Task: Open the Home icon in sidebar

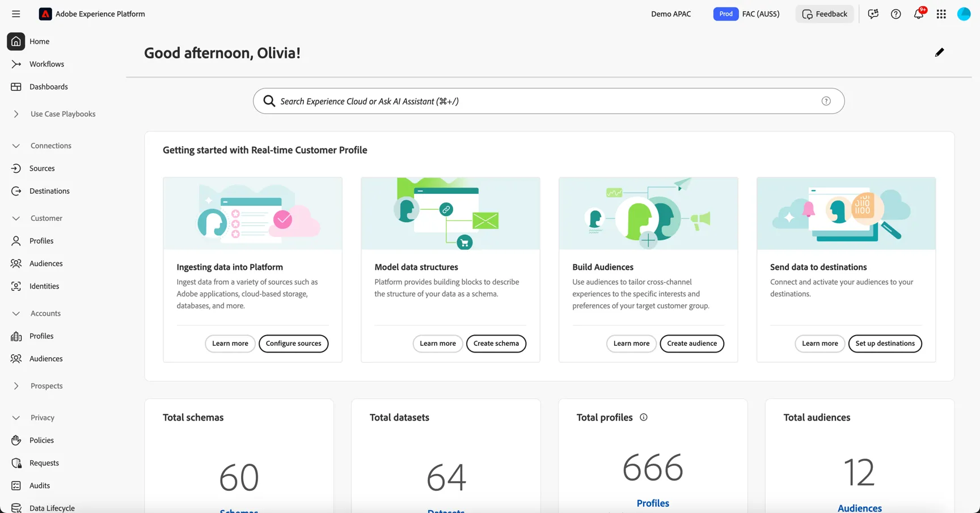Action: pos(16,41)
